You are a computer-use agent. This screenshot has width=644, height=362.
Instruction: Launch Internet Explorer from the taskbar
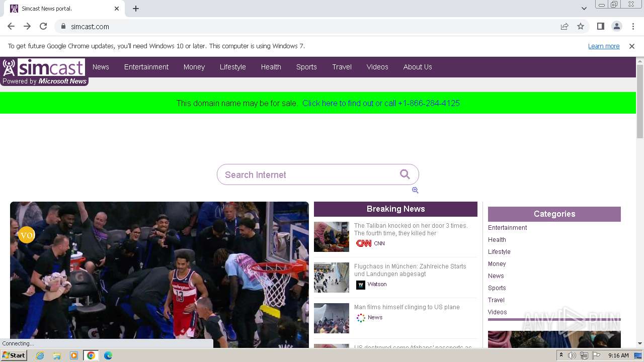coord(40,355)
